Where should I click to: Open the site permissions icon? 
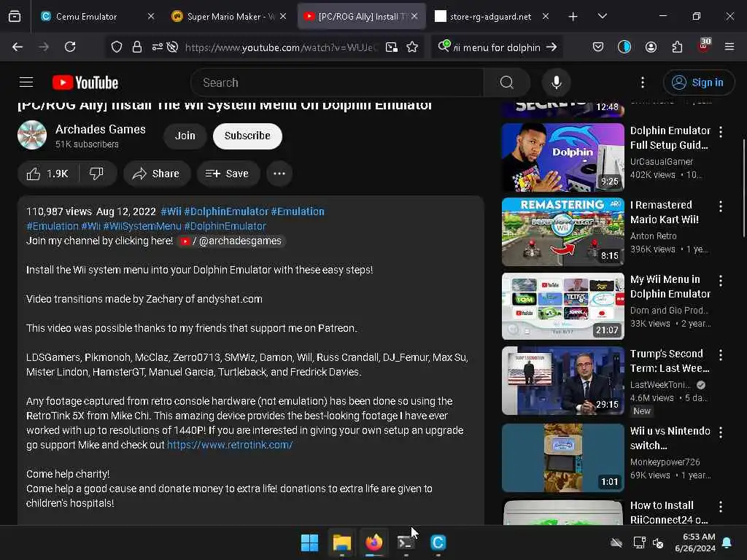coord(158,47)
